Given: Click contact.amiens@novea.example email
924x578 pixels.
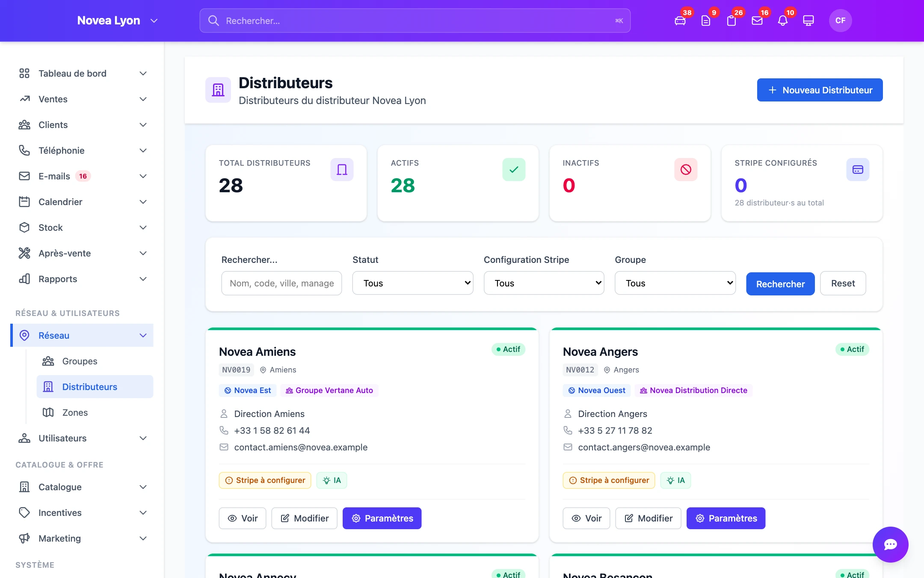Looking at the screenshot, I should [x=301, y=447].
